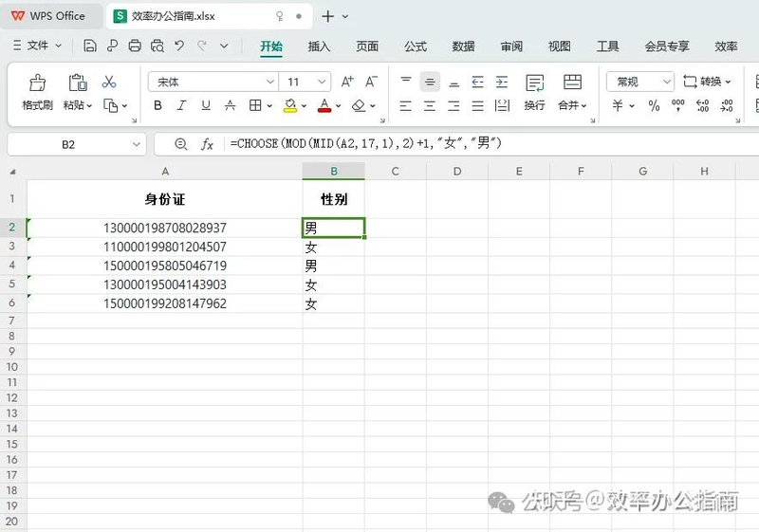Image resolution: width=759 pixels, height=532 pixels.
Task: Click the Print icon in quick toolbar
Action: [x=135, y=46]
